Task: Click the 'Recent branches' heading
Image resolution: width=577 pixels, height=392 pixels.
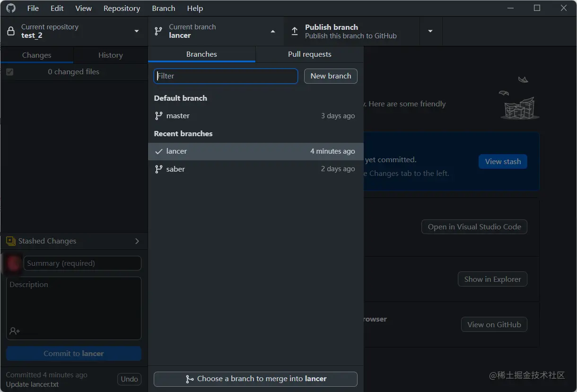Action: (184, 133)
